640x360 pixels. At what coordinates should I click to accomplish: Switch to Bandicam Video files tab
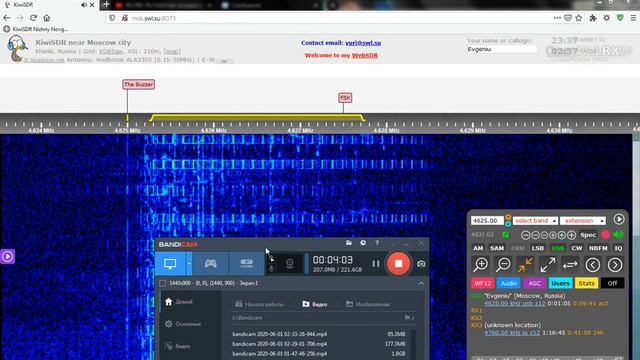pos(315,304)
